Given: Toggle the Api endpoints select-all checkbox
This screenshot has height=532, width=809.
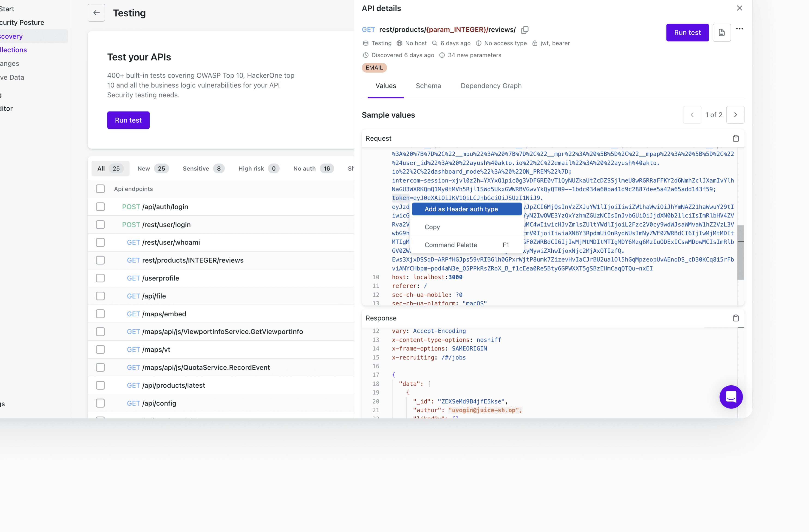Looking at the screenshot, I should (100, 189).
